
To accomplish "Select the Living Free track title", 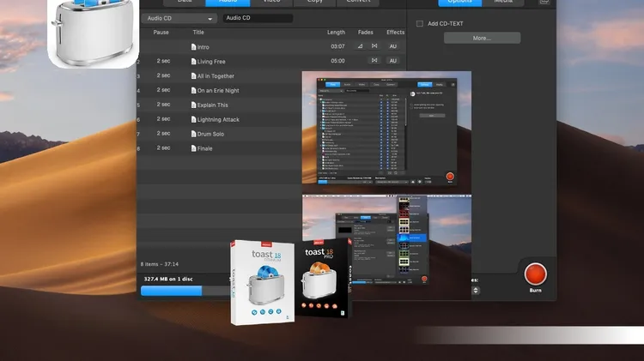I will (211, 62).
